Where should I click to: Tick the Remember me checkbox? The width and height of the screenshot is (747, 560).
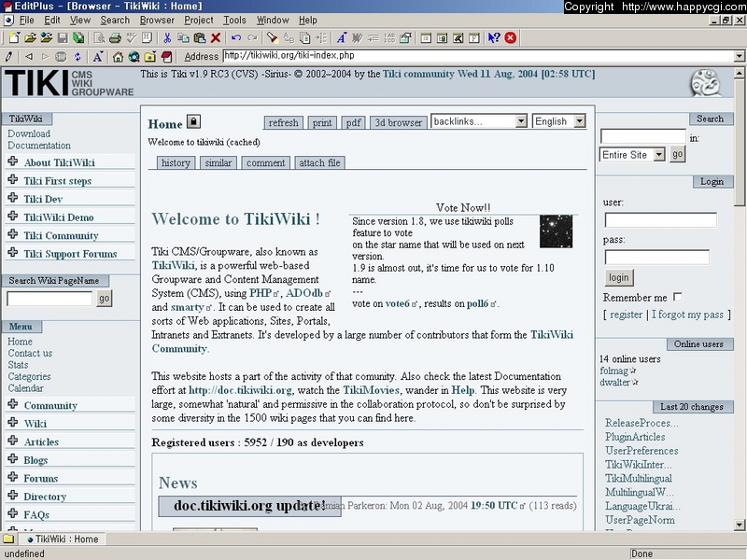[x=678, y=297]
